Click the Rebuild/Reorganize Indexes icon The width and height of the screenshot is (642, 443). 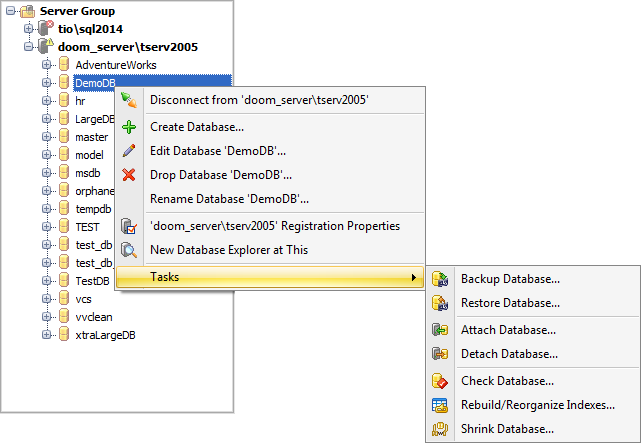tap(439, 405)
